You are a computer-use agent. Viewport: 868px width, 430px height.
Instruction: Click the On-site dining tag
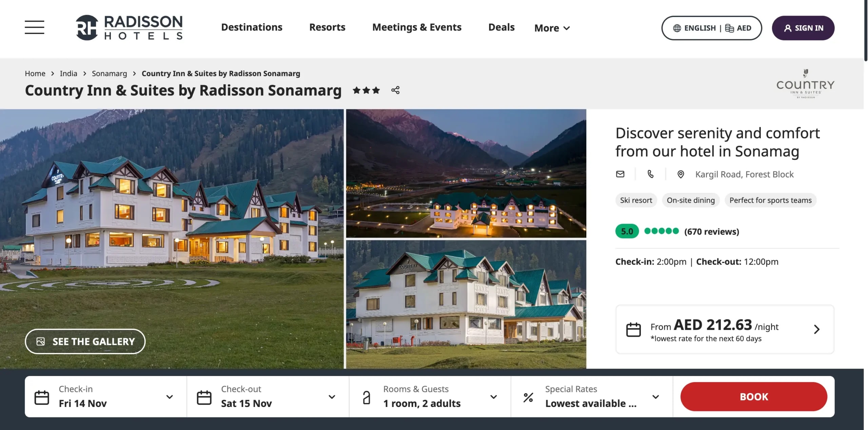coord(691,200)
